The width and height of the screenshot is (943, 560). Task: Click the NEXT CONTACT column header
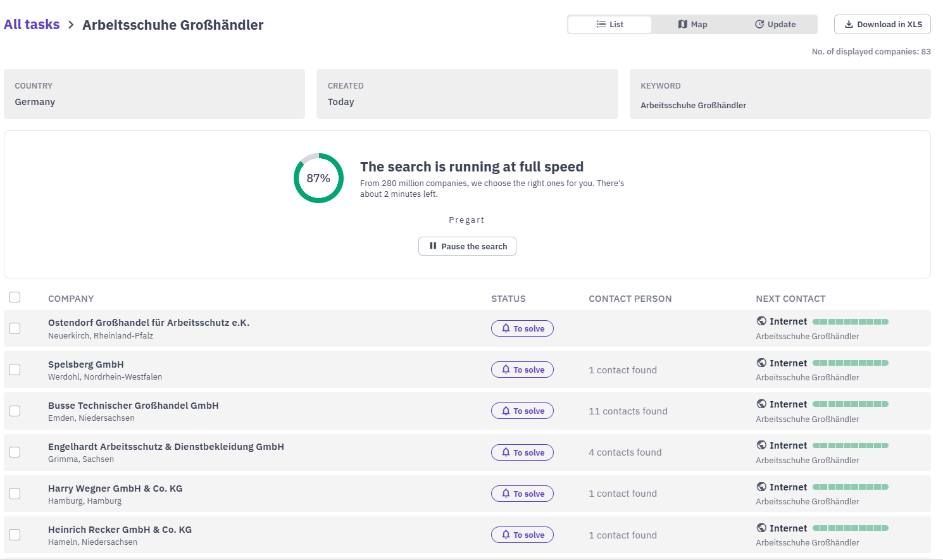coord(790,299)
